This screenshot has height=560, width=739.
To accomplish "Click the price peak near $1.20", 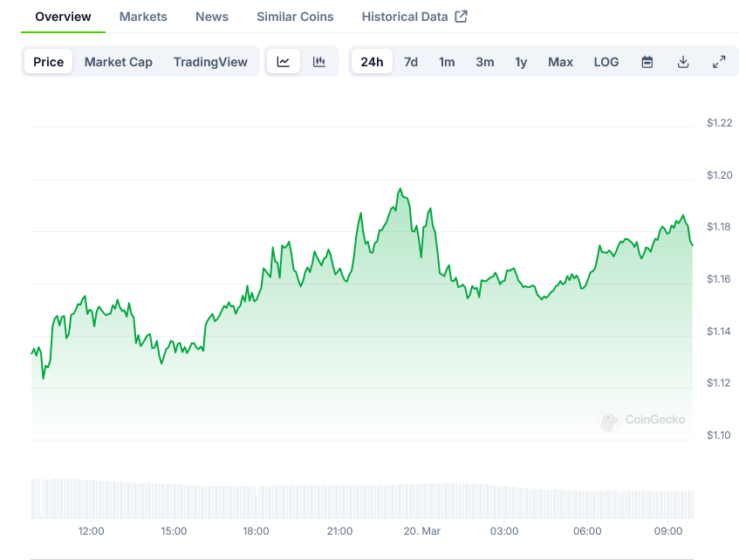I will [400, 188].
